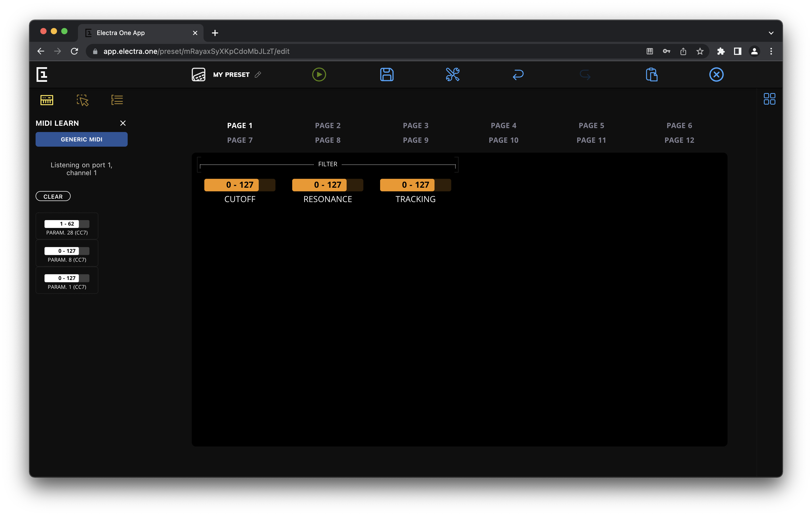Clear learned MIDI parameters with CLEAR
Viewport: 812px width, 516px height.
tap(53, 196)
